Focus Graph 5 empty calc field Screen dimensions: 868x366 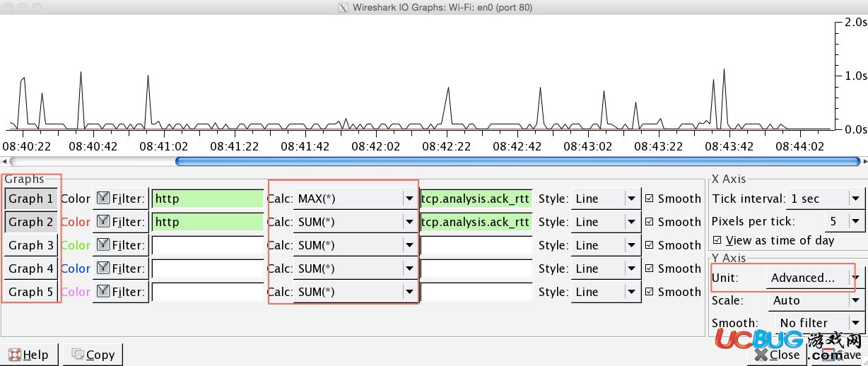pos(476,292)
